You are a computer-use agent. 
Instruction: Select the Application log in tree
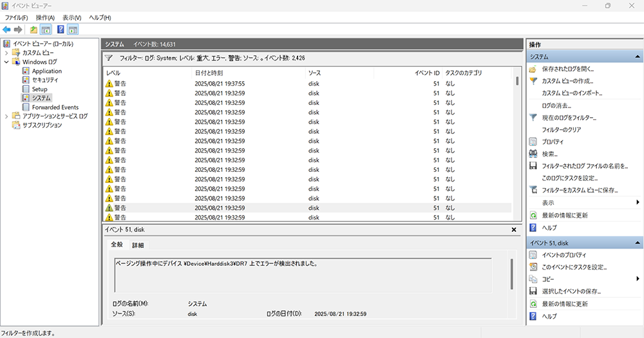[x=46, y=71]
